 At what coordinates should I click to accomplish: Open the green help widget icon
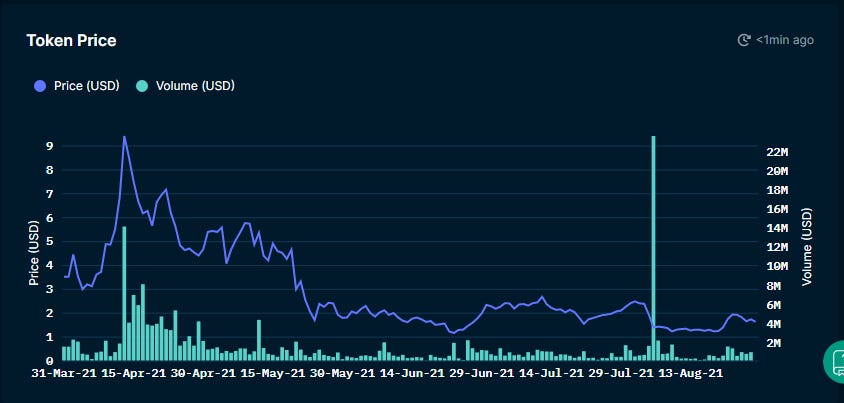point(834,362)
